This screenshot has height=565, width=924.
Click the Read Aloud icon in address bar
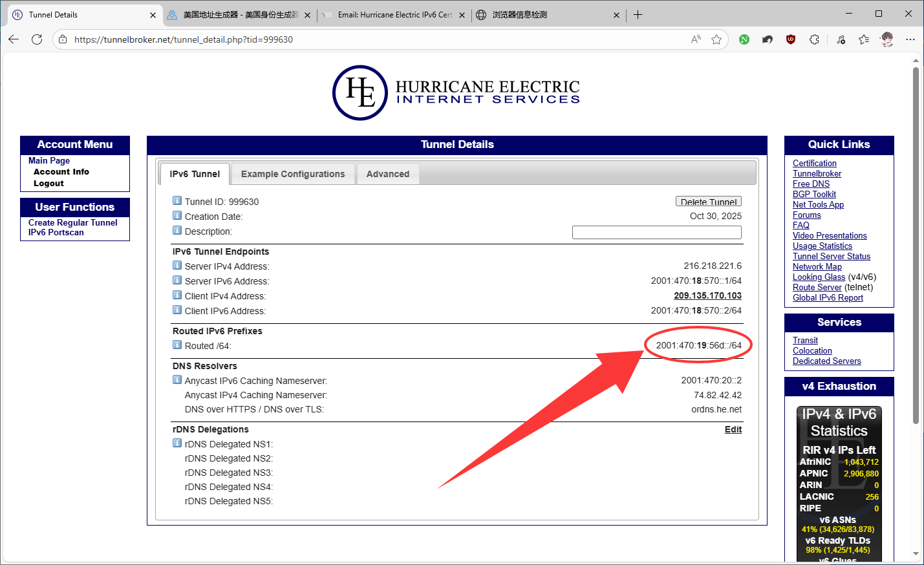tap(696, 39)
